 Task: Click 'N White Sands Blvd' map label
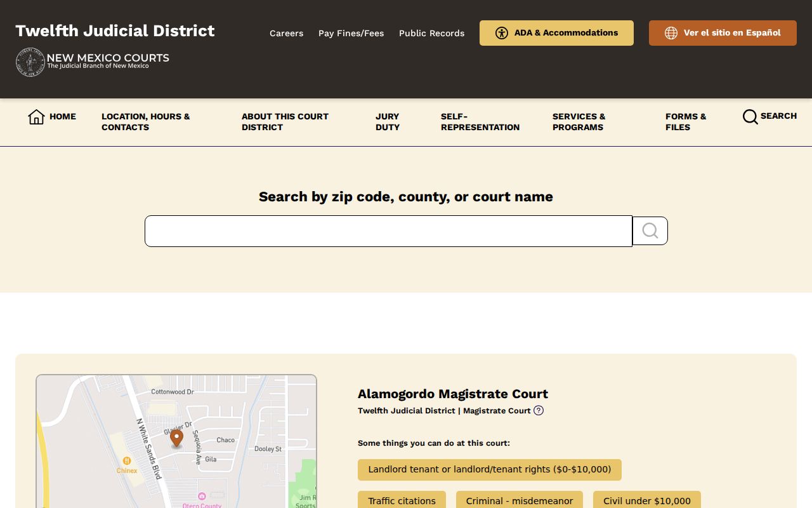pos(149,449)
